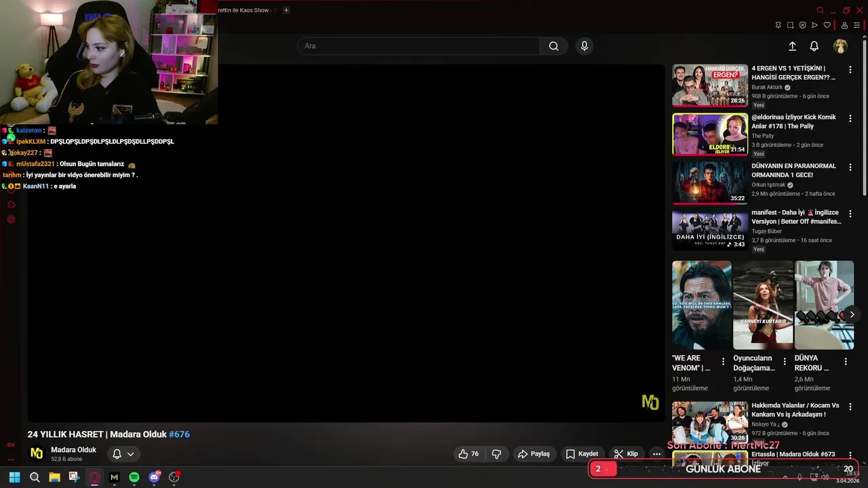This screenshot has width=868, height=488.
Task: Open options for manifest Daha İyi video
Action: click(850, 214)
